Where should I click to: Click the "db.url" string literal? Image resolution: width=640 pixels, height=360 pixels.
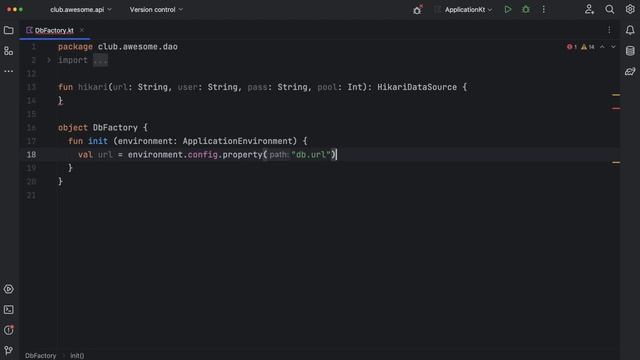pos(311,155)
